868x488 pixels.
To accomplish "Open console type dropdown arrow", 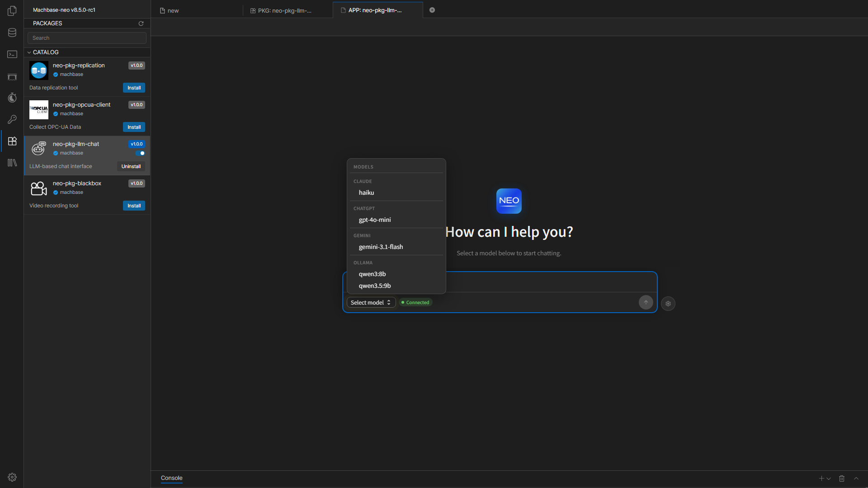I will tap(829, 479).
